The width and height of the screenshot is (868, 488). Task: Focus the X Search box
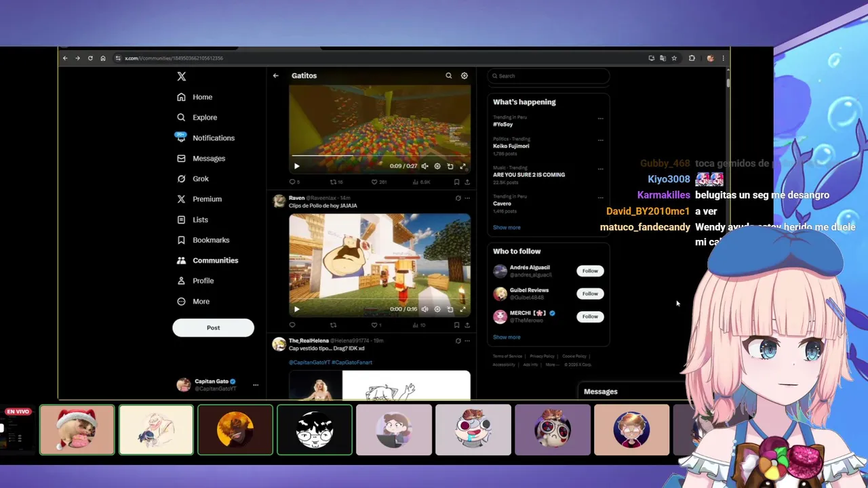(x=548, y=76)
